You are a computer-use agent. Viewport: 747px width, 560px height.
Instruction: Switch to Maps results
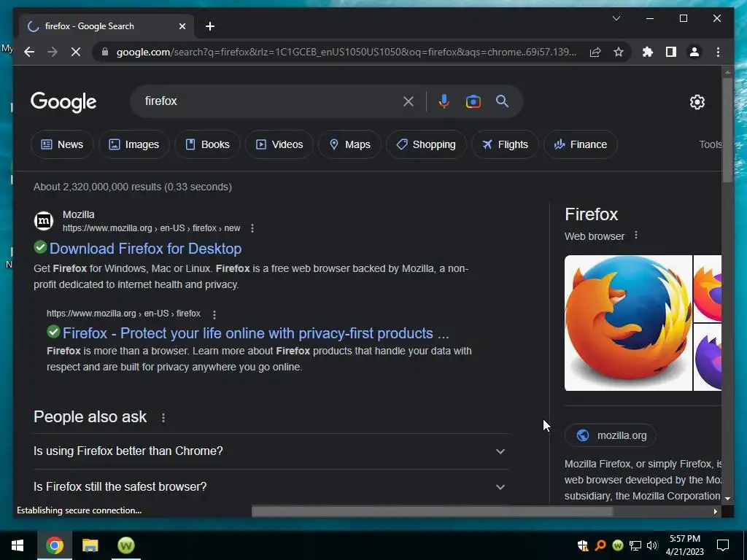(x=349, y=144)
